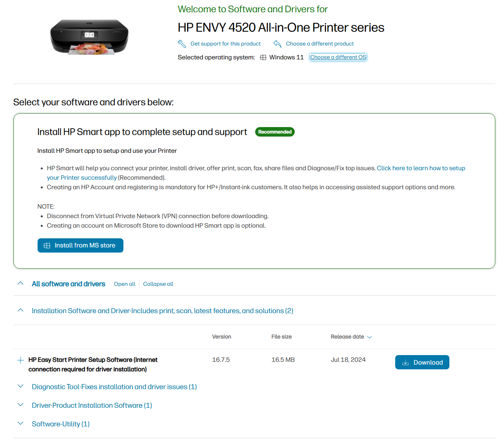Open Choose a different OS link
Viewport: 504px width, 441px height.
pyautogui.click(x=338, y=57)
